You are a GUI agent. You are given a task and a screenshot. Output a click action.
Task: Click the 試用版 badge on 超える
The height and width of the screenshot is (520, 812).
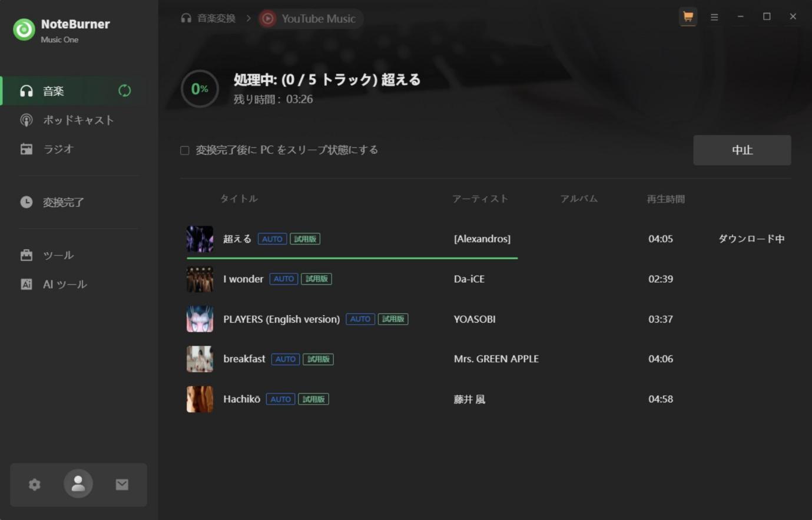pos(305,239)
